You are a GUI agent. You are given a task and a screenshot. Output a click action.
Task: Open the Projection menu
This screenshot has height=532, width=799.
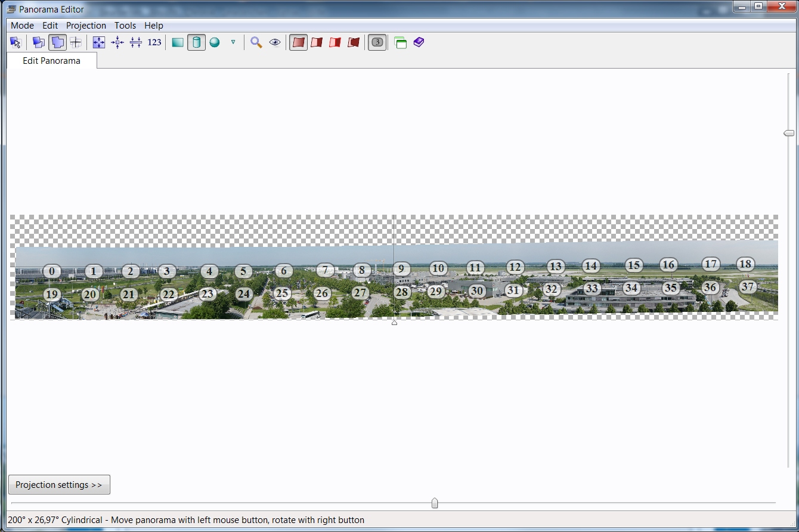pyautogui.click(x=86, y=26)
